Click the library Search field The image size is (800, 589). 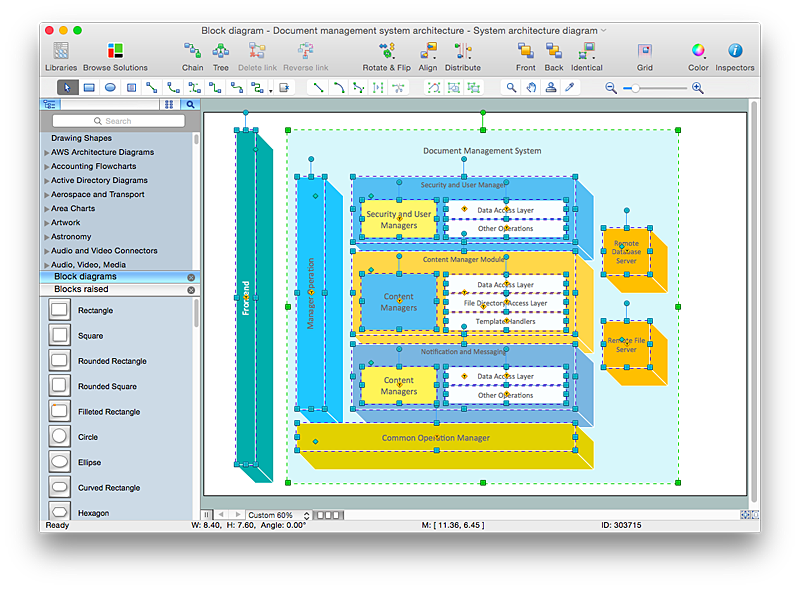point(118,121)
